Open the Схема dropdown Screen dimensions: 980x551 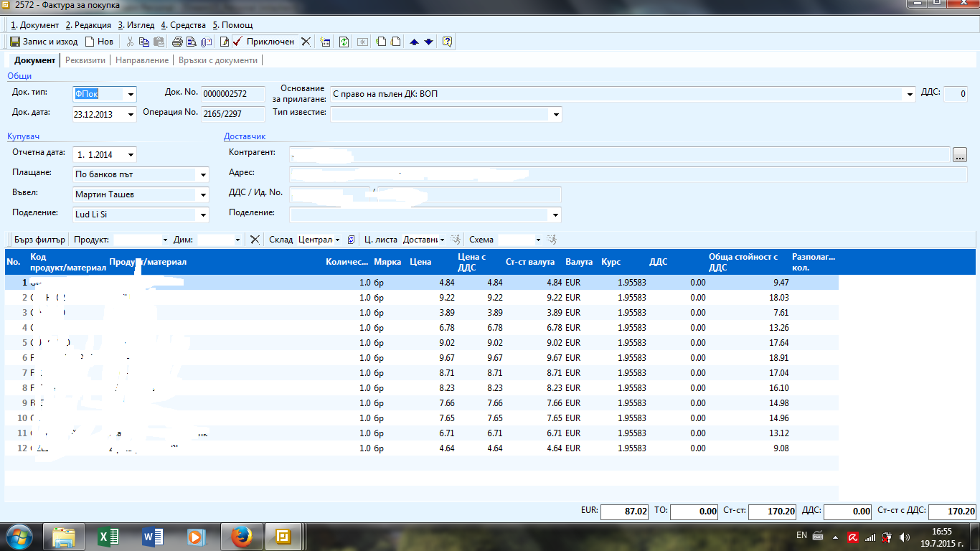(x=538, y=240)
